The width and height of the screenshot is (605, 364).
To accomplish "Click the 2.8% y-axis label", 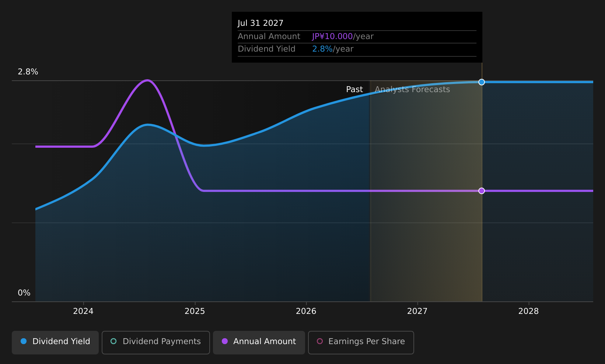I will click(28, 72).
